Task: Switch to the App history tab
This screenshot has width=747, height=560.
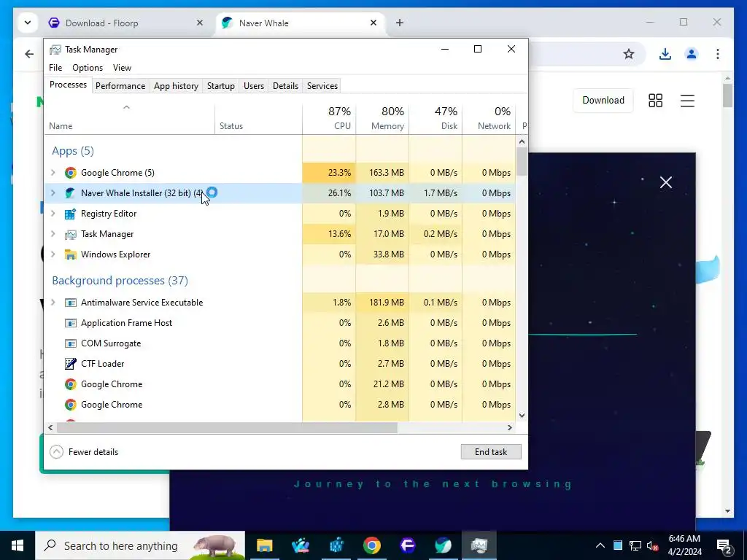Action: point(176,86)
